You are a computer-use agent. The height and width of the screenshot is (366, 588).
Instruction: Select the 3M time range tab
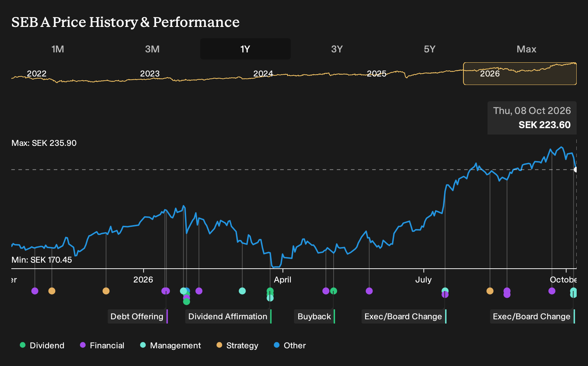(x=152, y=49)
